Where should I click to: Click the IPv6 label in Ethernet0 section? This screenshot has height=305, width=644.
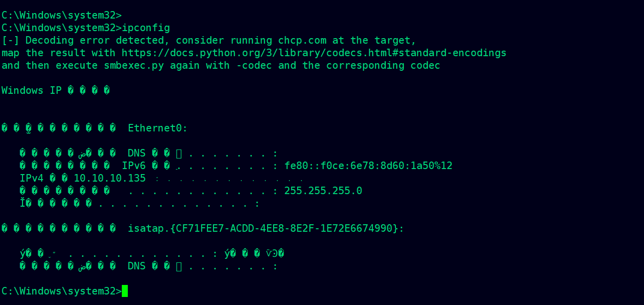click(x=134, y=166)
